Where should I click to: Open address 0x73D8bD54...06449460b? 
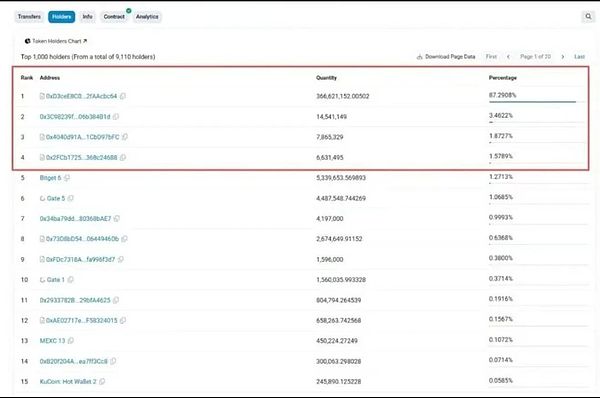pyautogui.click(x=82, y=239)
